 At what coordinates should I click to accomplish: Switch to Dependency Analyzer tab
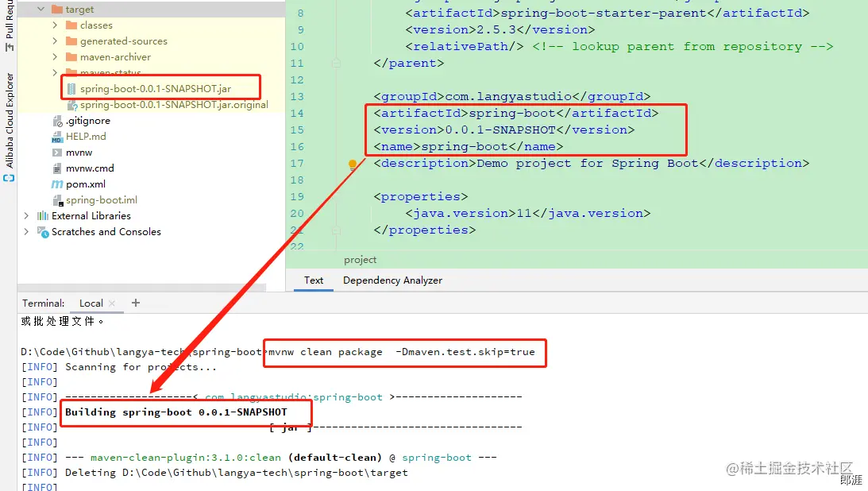point(392,280)
